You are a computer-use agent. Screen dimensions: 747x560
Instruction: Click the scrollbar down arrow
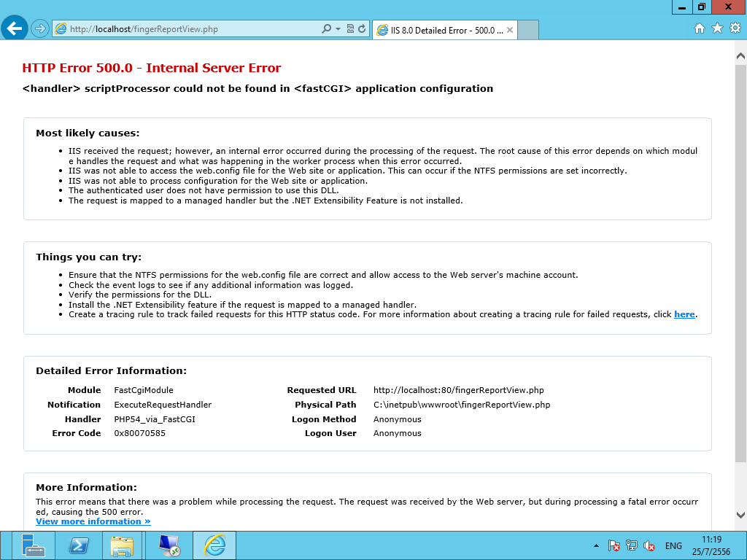740,515
